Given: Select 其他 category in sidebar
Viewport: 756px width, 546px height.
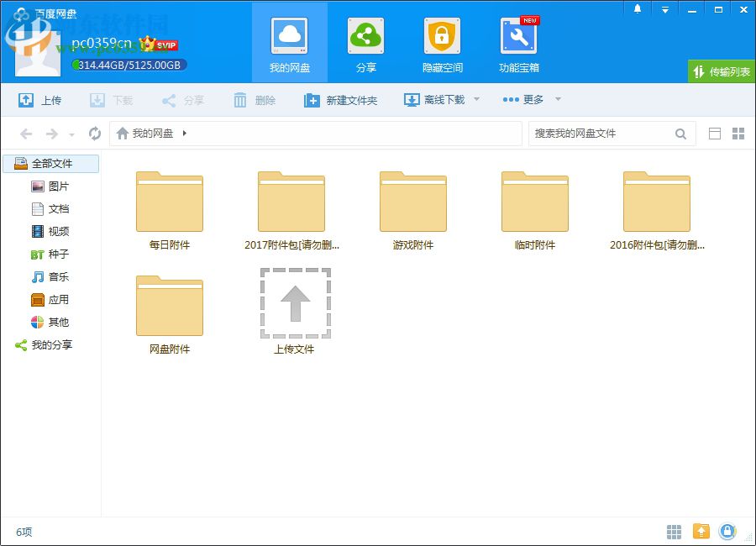Looking at the screenshot, I should coord(50,323).
